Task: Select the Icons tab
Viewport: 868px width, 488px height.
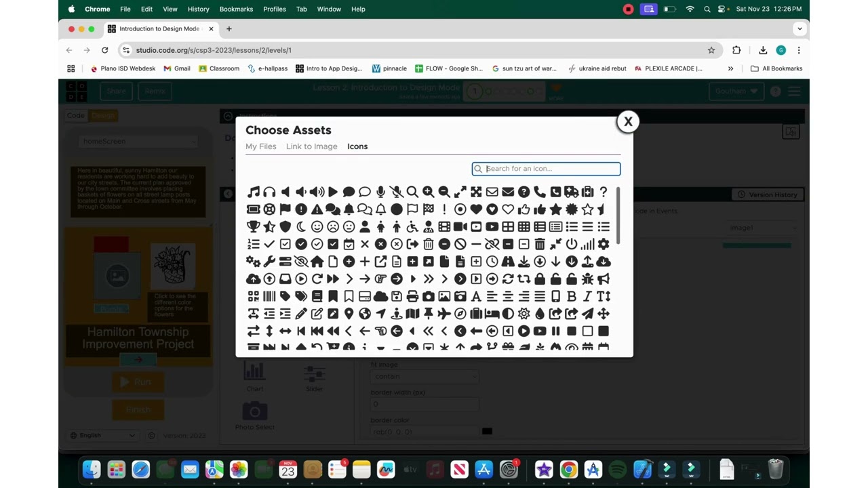Action: click(x=357, y=146)
